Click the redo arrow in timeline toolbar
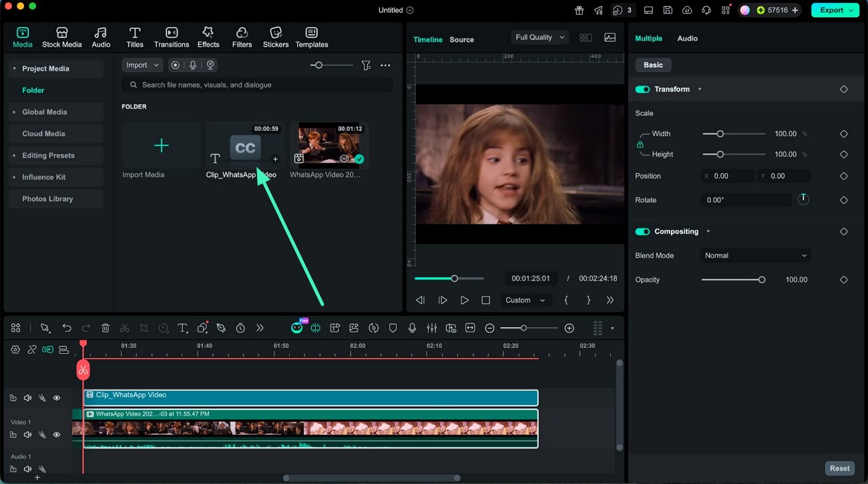This screenshot has height=484, width=868. tap(86, 328)
